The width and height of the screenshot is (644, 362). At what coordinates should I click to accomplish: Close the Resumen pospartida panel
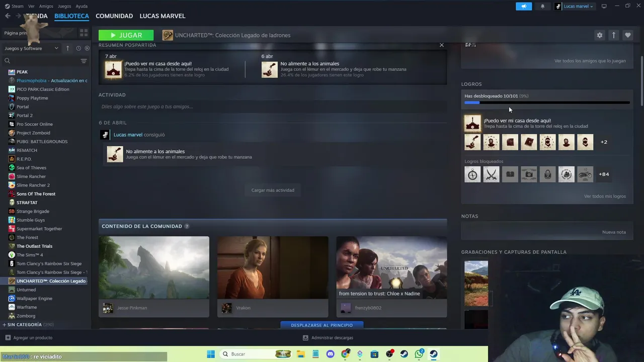442,45
